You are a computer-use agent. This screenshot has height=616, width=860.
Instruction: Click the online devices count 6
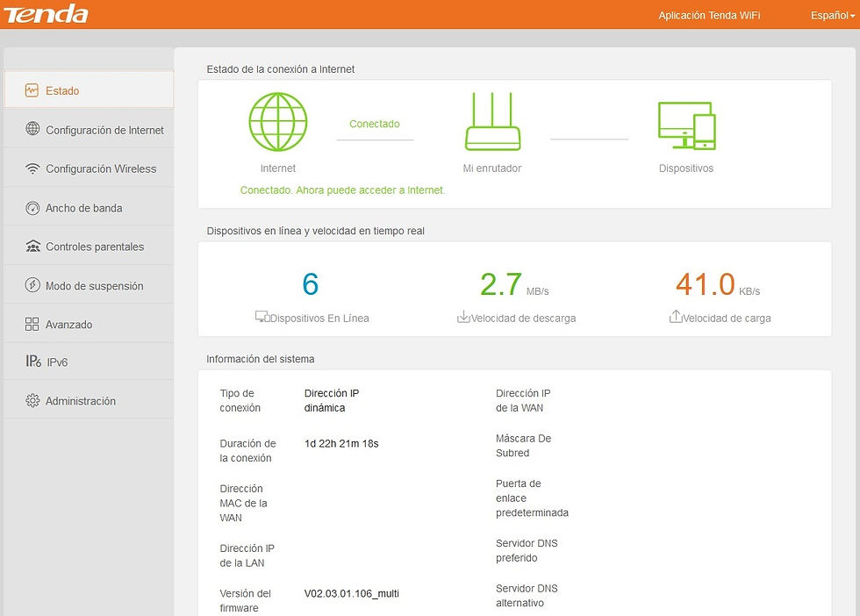pos(311,284)
